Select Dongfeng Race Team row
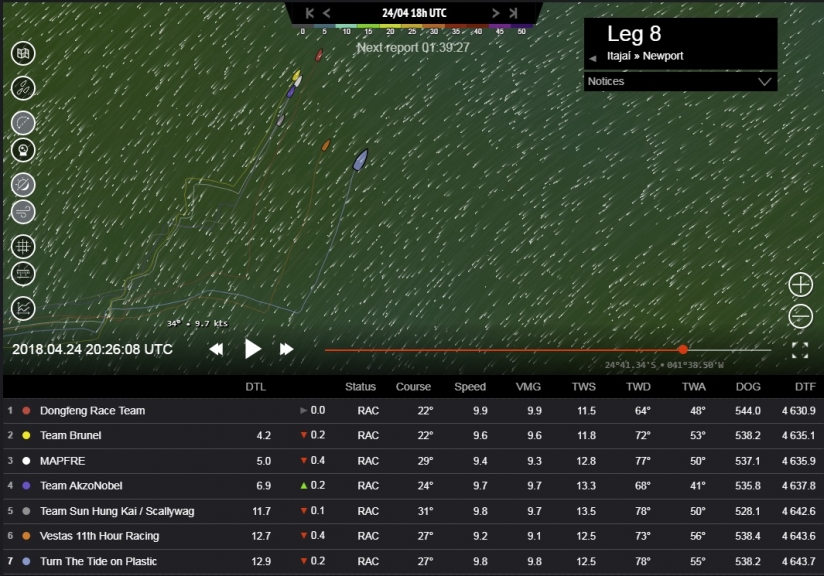 coord(92,411)
